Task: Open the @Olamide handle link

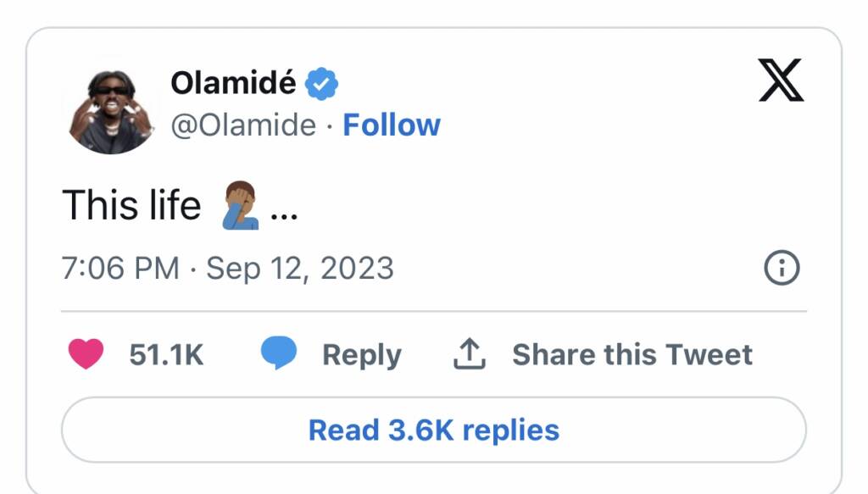Action: tap(243, 125)
